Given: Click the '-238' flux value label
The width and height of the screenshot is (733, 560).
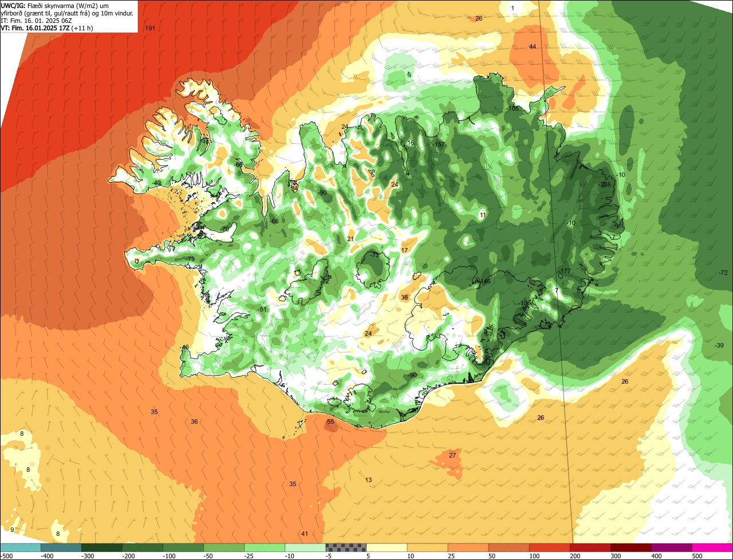Looking at the screenshot, I should (x=605, y=184).
